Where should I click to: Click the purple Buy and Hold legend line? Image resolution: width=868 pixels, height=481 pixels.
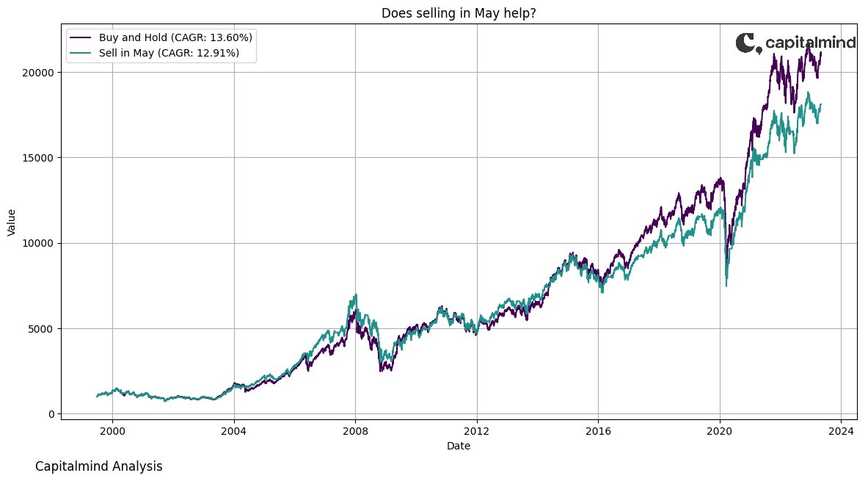coord(80,37)
